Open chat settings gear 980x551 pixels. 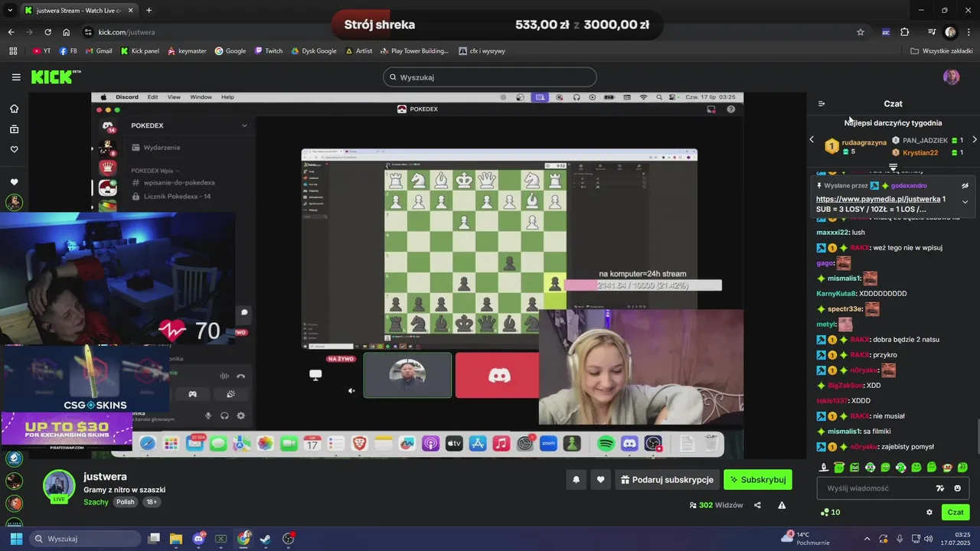929,513
